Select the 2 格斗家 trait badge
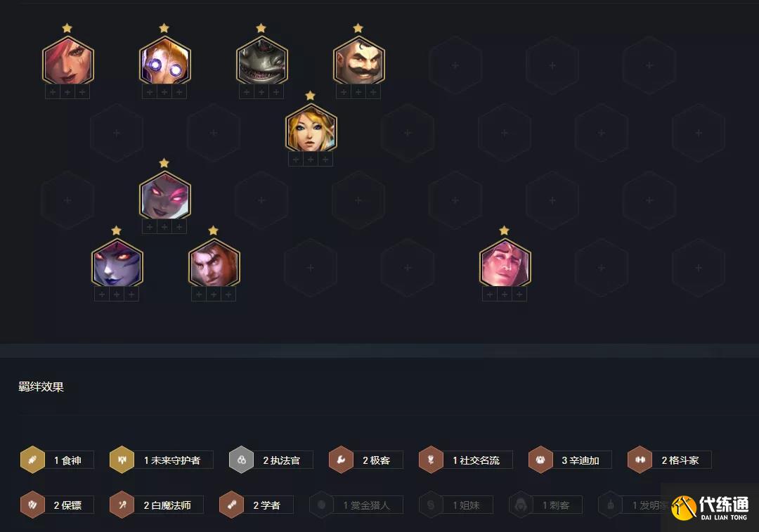 [x=669, y=460]
